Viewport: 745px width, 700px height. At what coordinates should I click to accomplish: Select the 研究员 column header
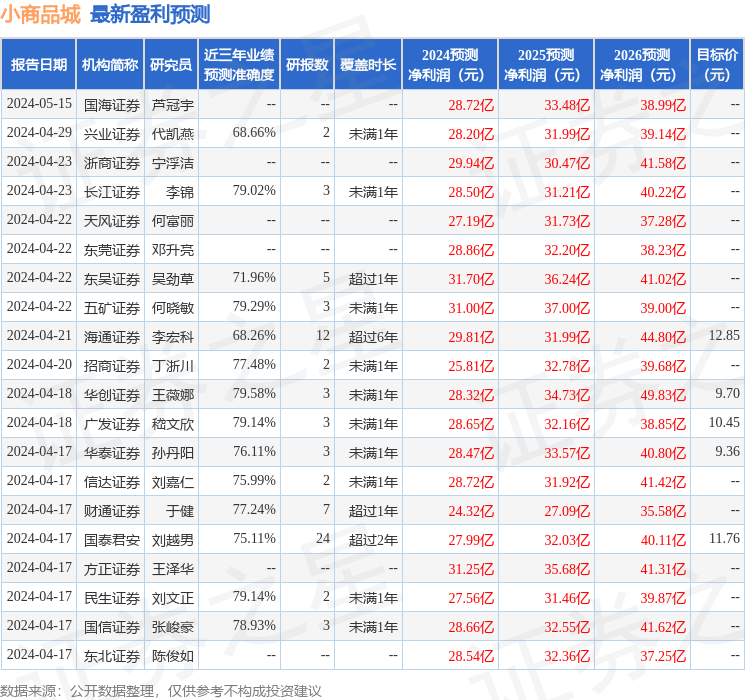pyautogui.click(x=171, y=65)
